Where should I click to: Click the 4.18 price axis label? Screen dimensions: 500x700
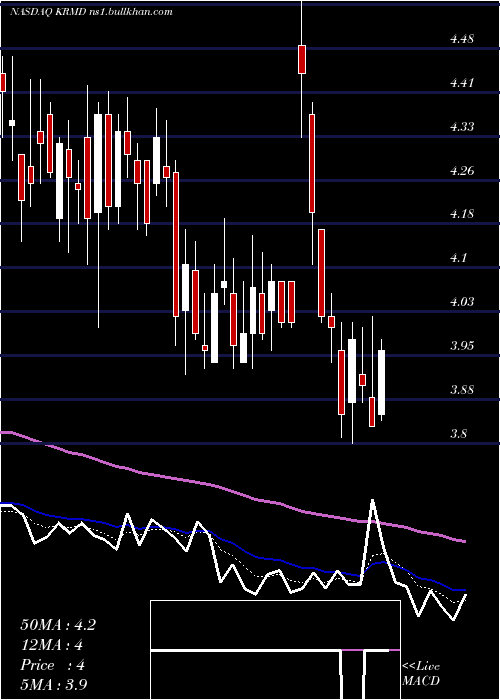(x=462, y=214)
